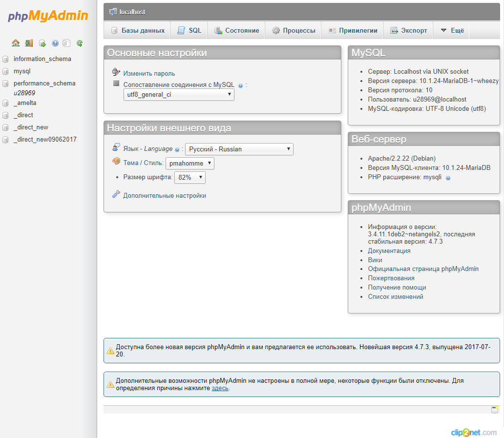
Task: Click help icon beside PHP расширение: mysqli
Action: [448, 178]
